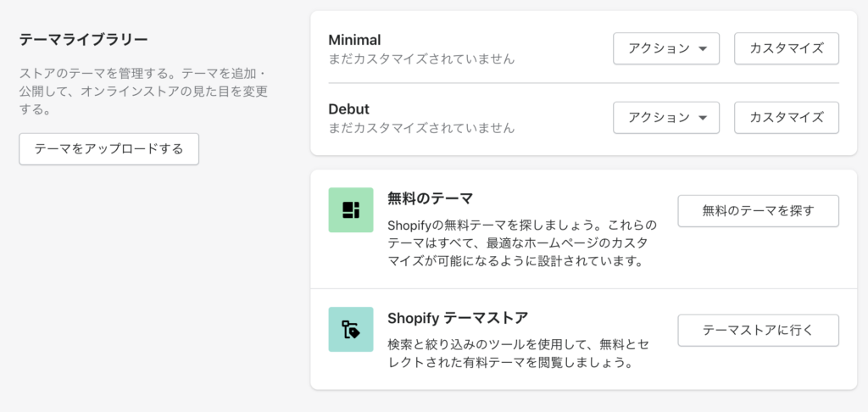This screenshot has height=412, width=868.
Task: Click Minimal's まだカスタマイズされていません status text
Action: pyautogui.click(x=421, y=58)
